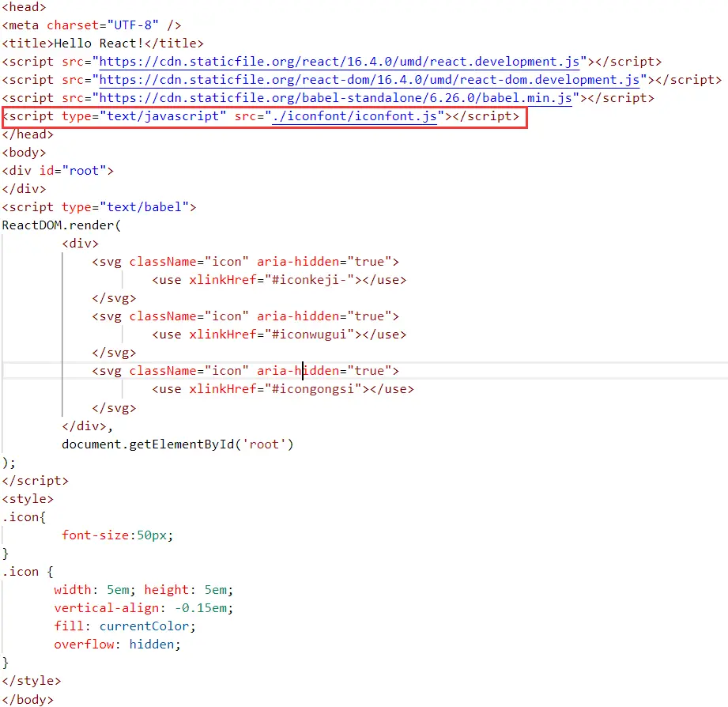Open the react.development.js CDN link
The height and width of the screenshot is (707, 728).
[339, 62]
